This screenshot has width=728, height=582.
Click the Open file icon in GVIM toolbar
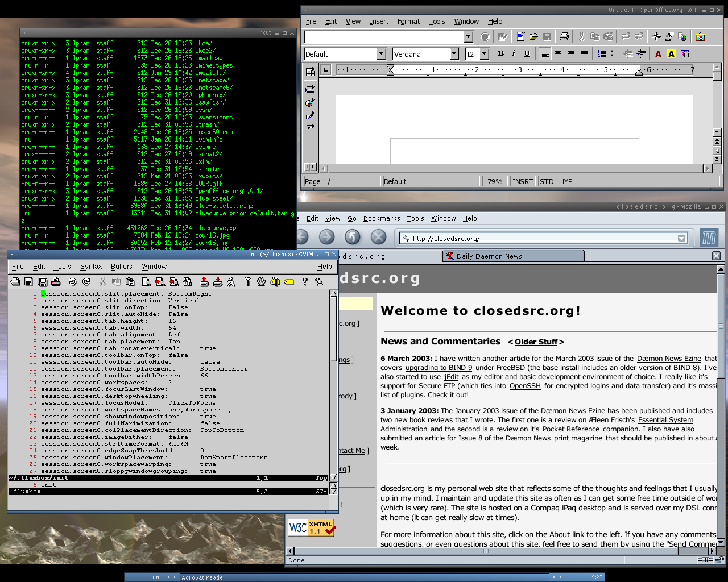point(15,281)
